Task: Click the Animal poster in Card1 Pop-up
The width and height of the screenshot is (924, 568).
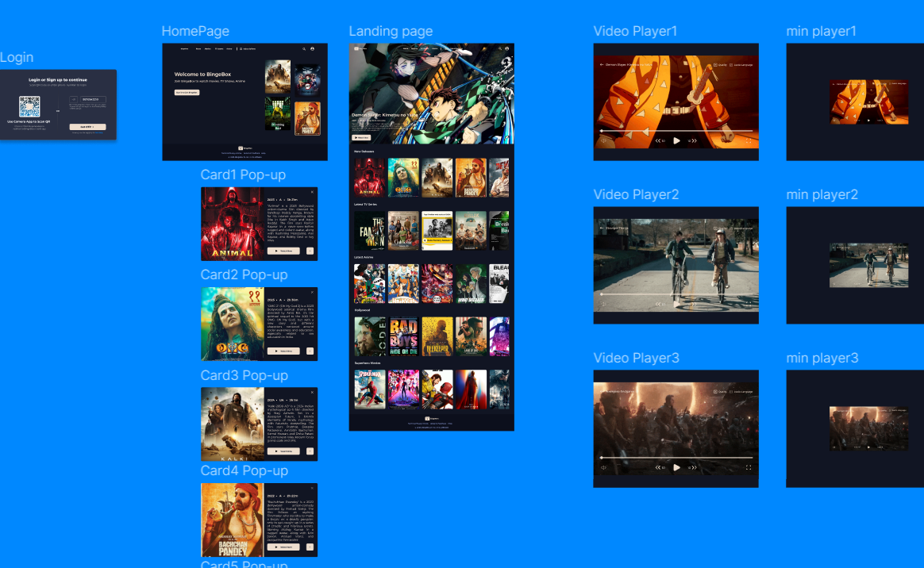Action: 232,224
